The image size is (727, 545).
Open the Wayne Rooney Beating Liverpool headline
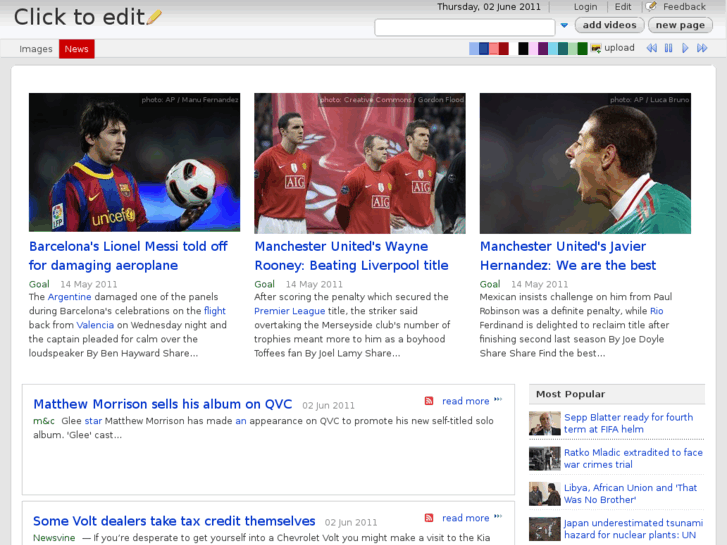click(351, 256)
